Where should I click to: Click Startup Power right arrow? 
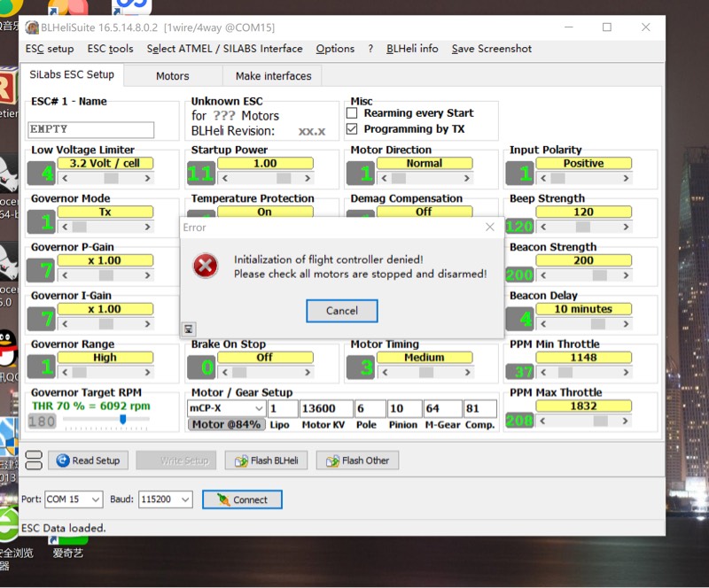click(308, 178)
